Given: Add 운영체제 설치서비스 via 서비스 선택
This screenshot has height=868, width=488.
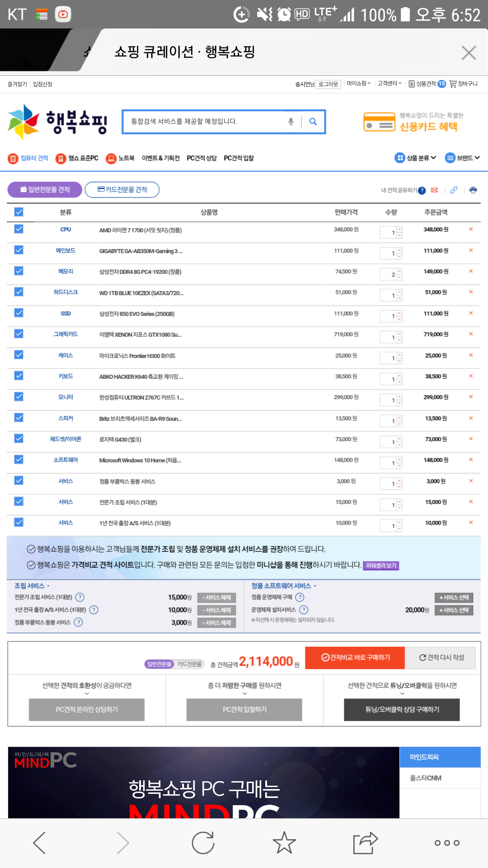Looking at the screenshot, I should coord(454,610).
